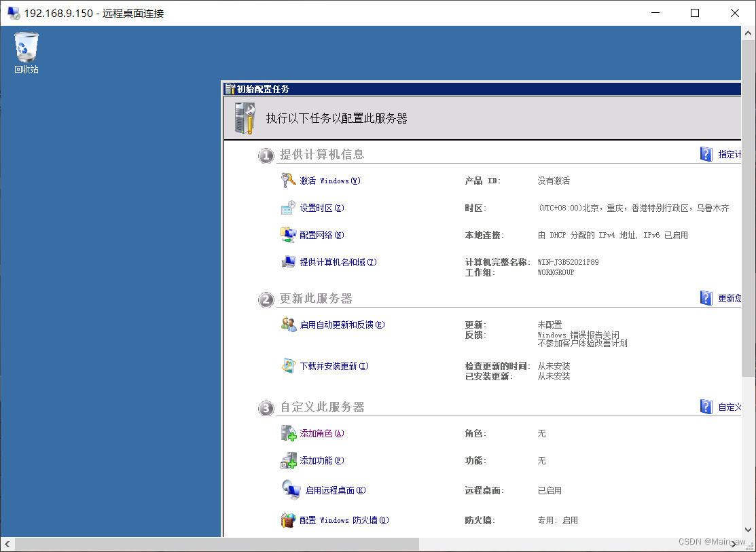Screen dimensions: 756x552
Task: Click the 初始配置任务 window title icon
Action: click(x=230, y=89)
